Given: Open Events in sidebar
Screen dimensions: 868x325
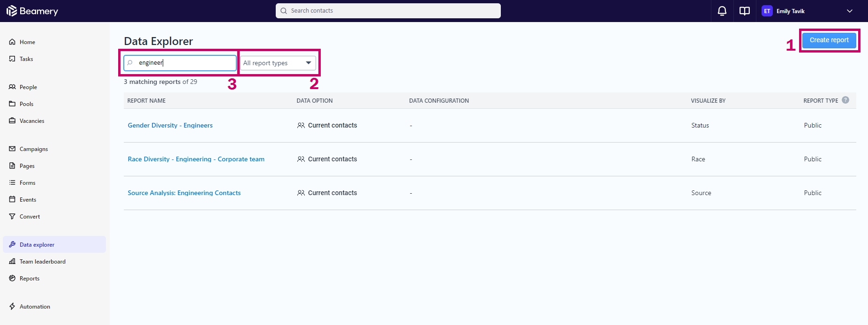Looking at the screenshot, I should point(54,199).
